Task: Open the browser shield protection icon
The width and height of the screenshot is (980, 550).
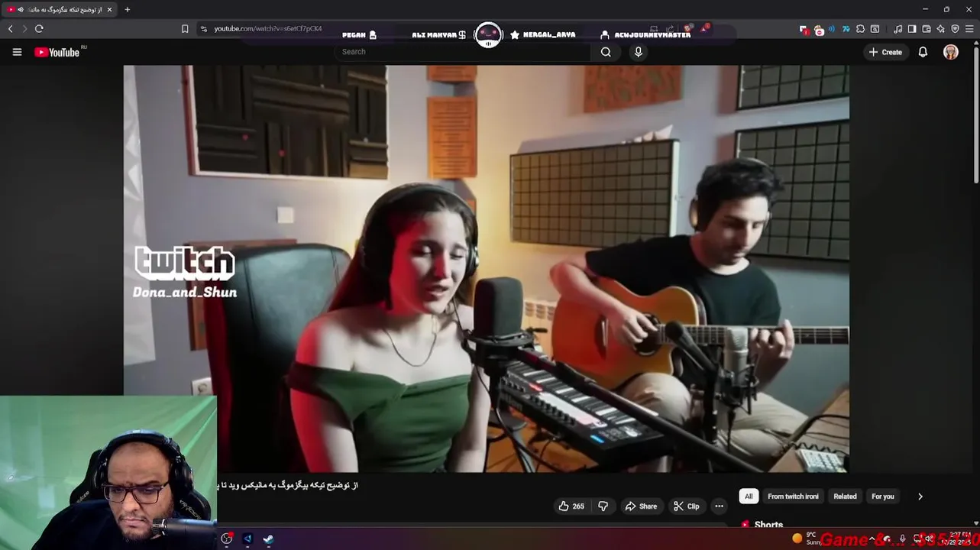Action: point(955,29)
